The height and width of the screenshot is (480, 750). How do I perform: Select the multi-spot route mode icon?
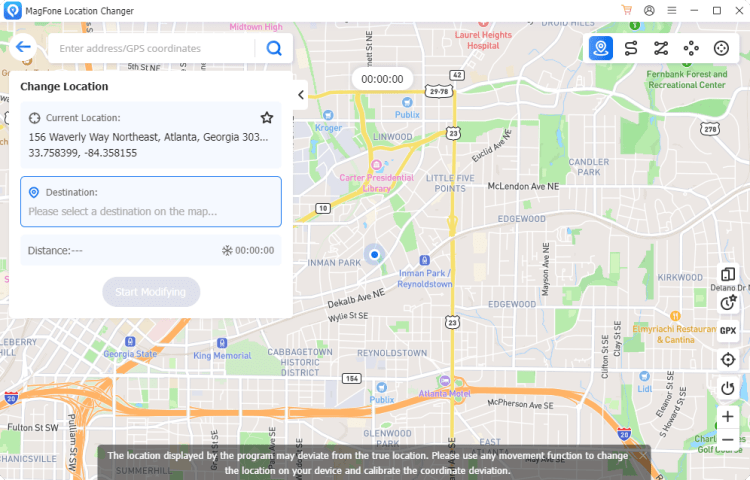tap(661, 48)
